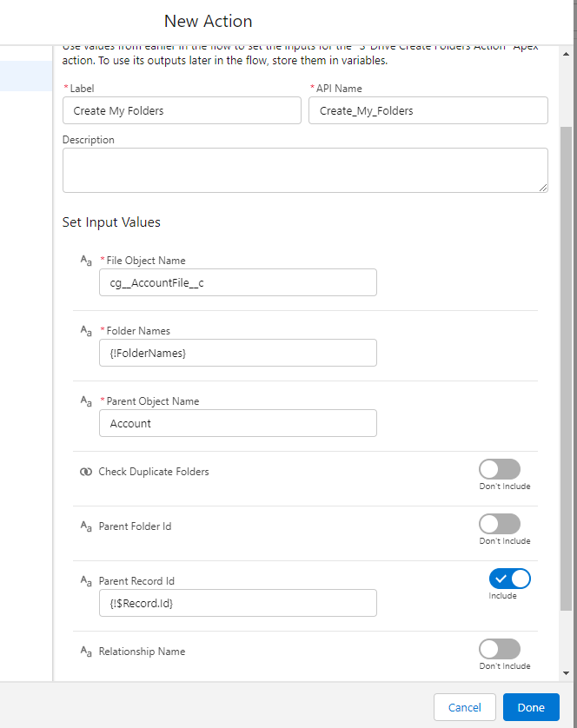Click the text type icon beside Parent Object Name
Image resolution: width=577 pixels, height=728 pixels.
click(x=86, y=401)
